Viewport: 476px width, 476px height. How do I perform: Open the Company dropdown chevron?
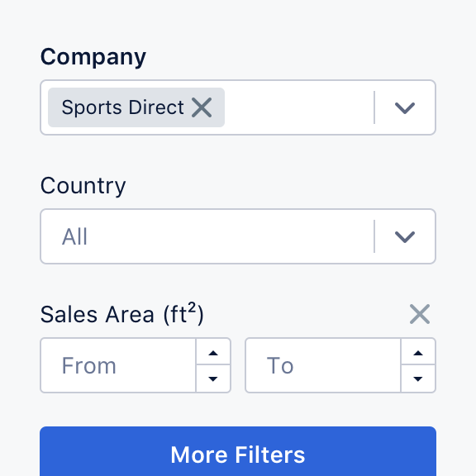point(405,107)
